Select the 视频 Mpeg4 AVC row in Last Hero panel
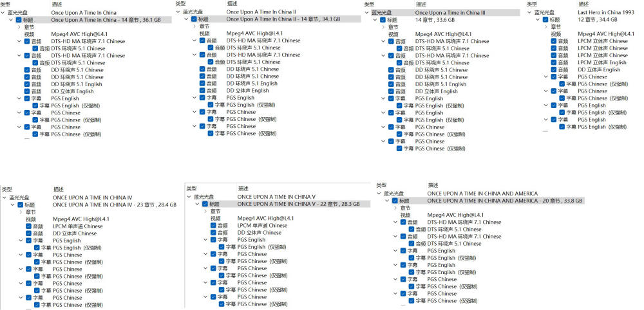 (593, 34)
